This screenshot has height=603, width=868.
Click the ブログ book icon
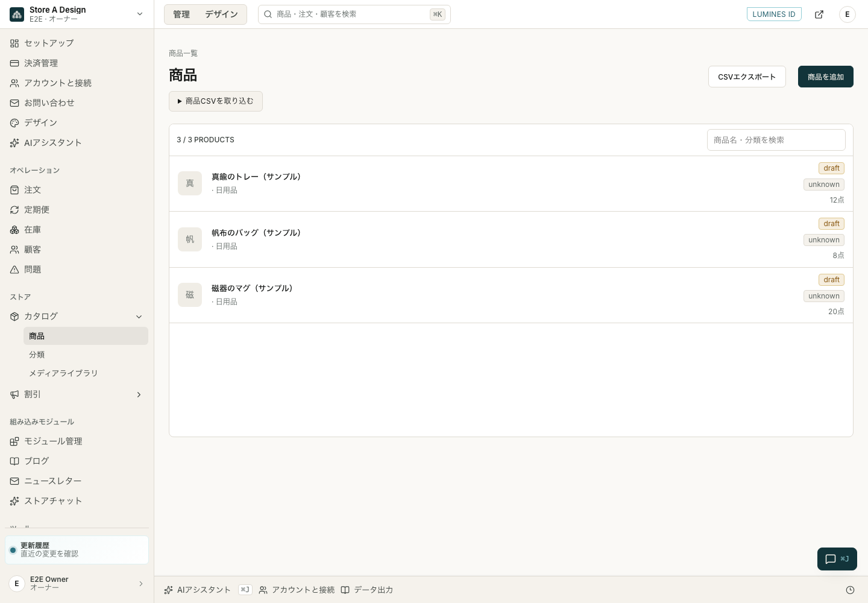pyautogui.click(x=14, y=461)
